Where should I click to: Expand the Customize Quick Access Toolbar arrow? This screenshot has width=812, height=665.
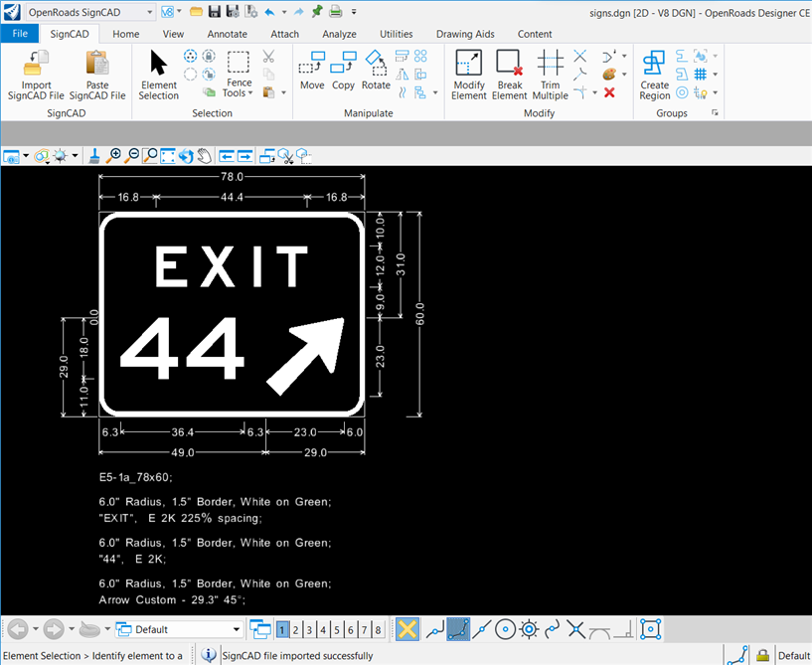point(354,11)
